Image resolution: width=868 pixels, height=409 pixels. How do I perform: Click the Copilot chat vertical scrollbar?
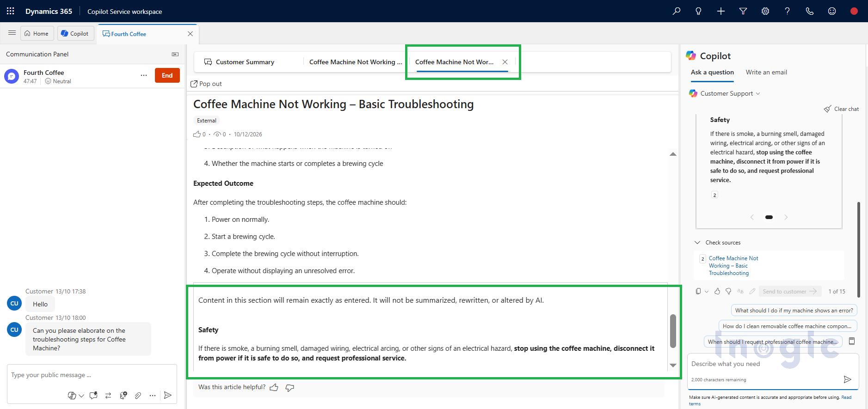(859, 250)
